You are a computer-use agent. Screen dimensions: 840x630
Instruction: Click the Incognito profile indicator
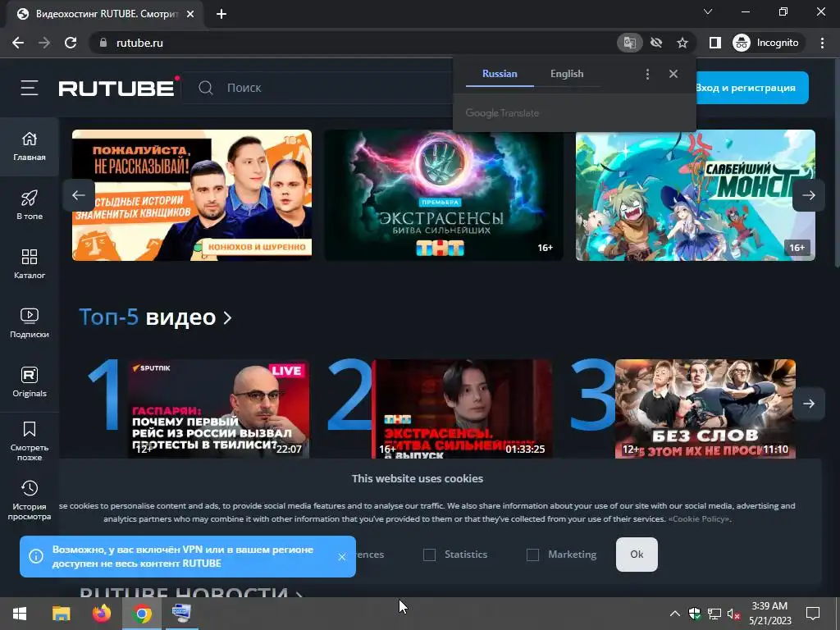coord(766,43)
